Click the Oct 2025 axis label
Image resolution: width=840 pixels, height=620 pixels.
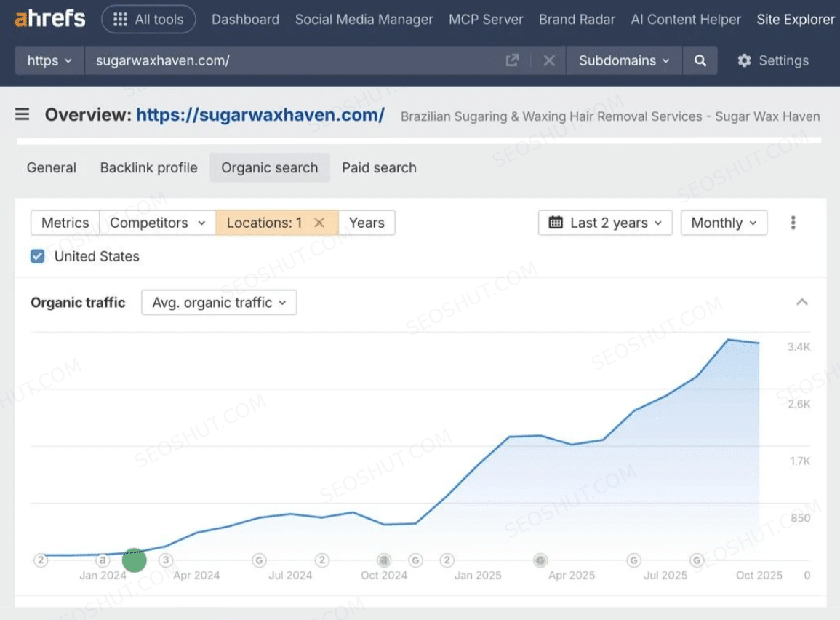tap(759, 576)
